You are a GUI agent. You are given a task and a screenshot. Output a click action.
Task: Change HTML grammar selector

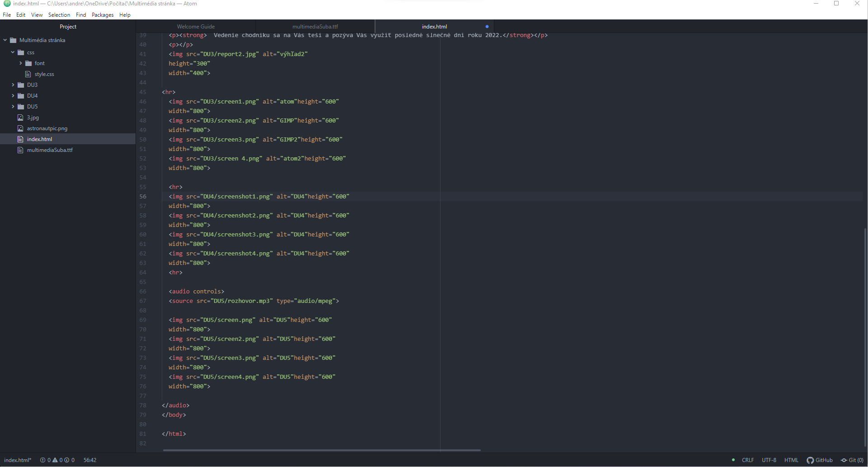[791, 460]
